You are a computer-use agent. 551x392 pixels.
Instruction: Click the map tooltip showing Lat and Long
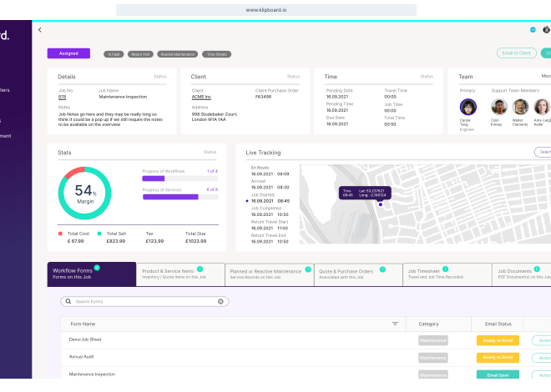(365, 193)
